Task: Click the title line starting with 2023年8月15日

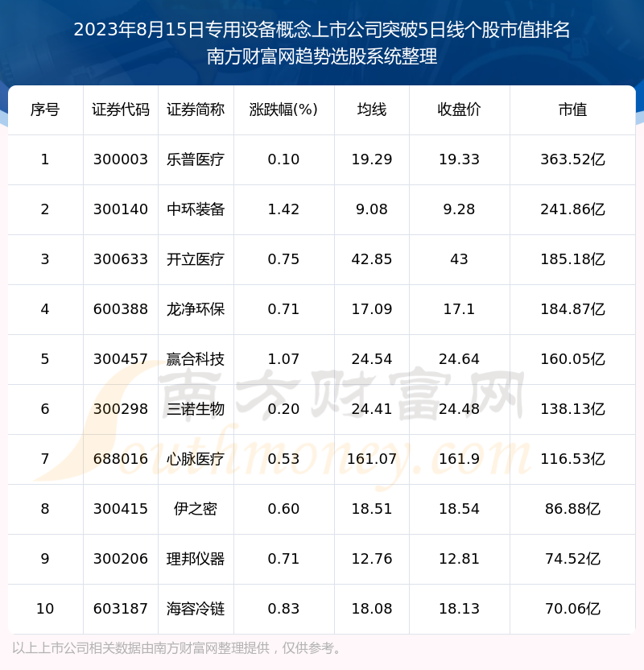Action: 322,30
